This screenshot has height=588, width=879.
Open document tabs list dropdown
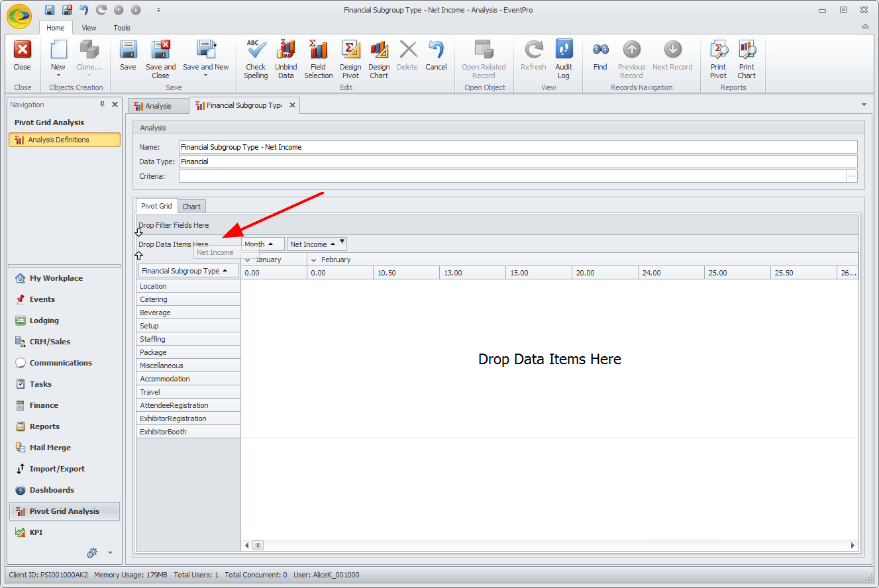(864, 105)
